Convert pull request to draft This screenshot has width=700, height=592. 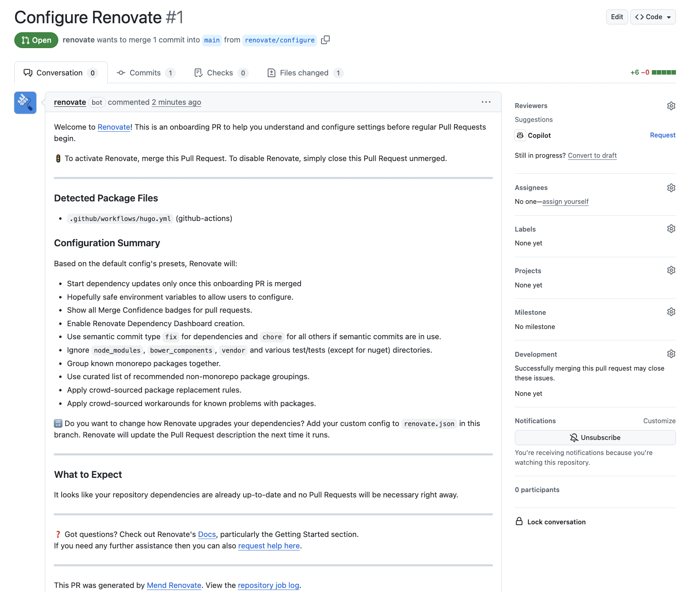(x=592, y=155)
